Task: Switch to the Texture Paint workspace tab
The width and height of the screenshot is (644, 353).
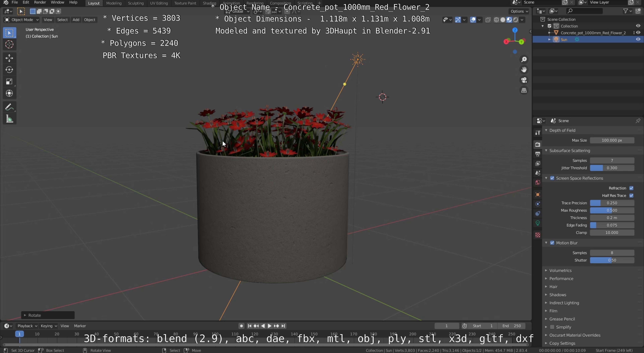Action: (x=185, y=3)
